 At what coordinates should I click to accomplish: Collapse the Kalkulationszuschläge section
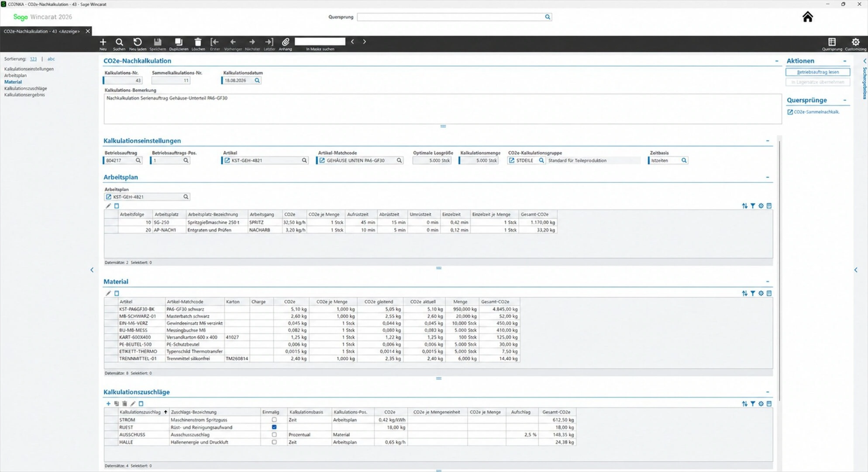tap(768, 392)
